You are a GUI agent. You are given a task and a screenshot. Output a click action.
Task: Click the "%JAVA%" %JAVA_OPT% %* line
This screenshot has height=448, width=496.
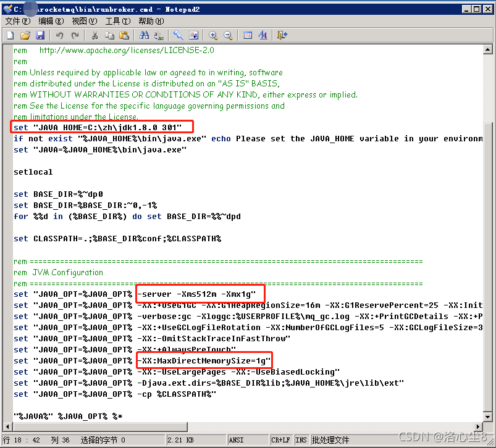pyautogui.click(x=68, y=416)
